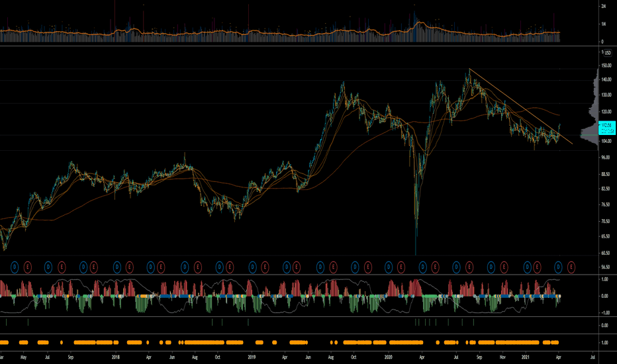Click the earnings E marker just after Nov 2020

tap(504, 267)
